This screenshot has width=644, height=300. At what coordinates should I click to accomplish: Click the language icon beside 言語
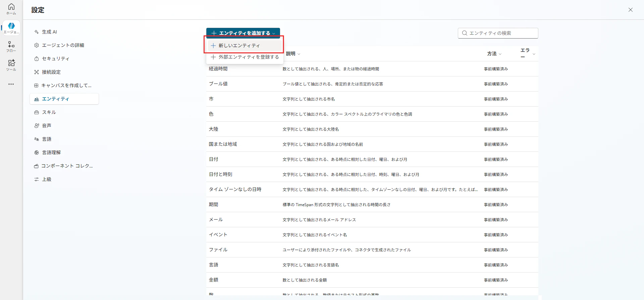pos(37,139)
